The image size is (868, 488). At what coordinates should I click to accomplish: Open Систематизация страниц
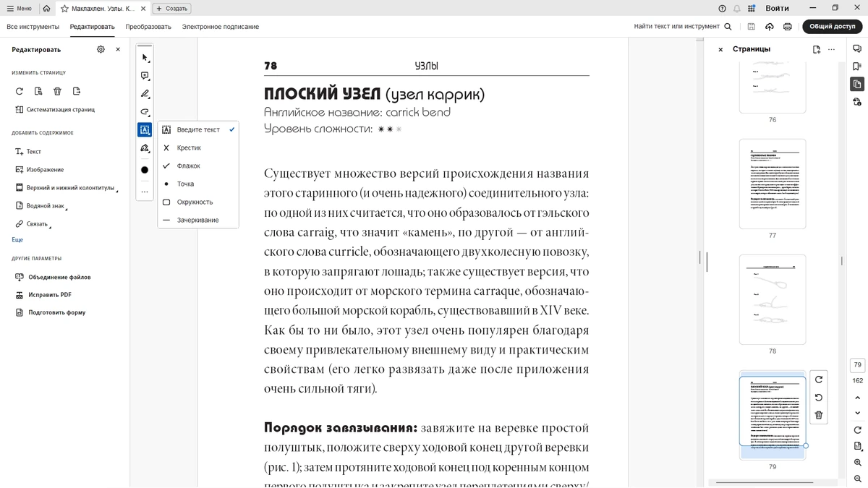56,110
